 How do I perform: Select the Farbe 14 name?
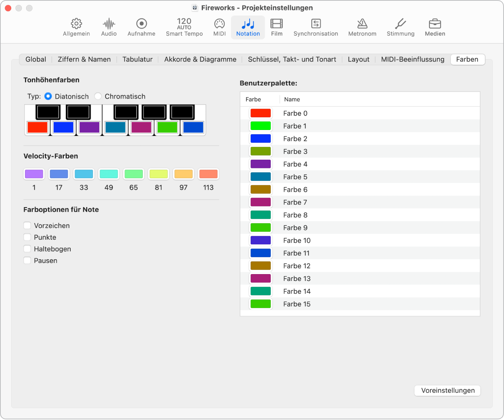[297, 291]
